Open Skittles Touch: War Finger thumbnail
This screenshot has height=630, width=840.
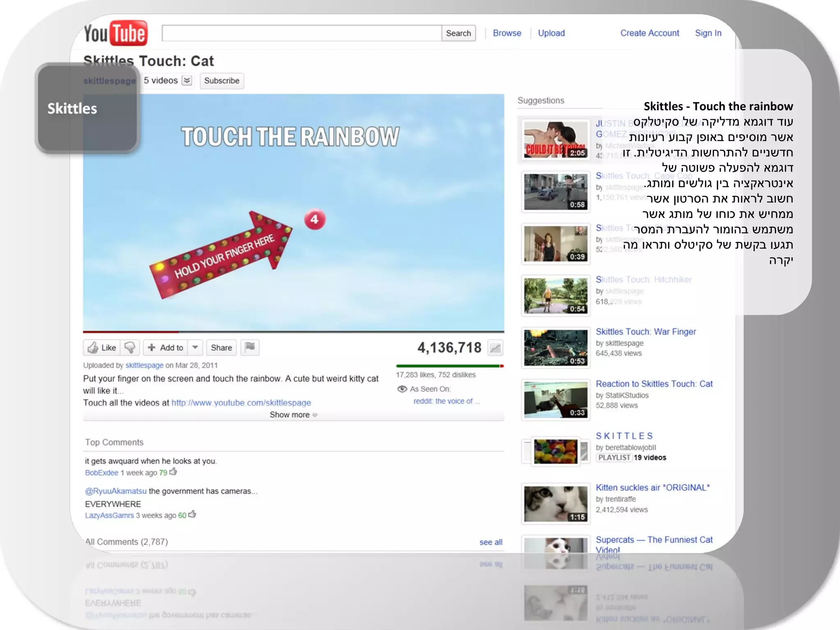(555, 347)
